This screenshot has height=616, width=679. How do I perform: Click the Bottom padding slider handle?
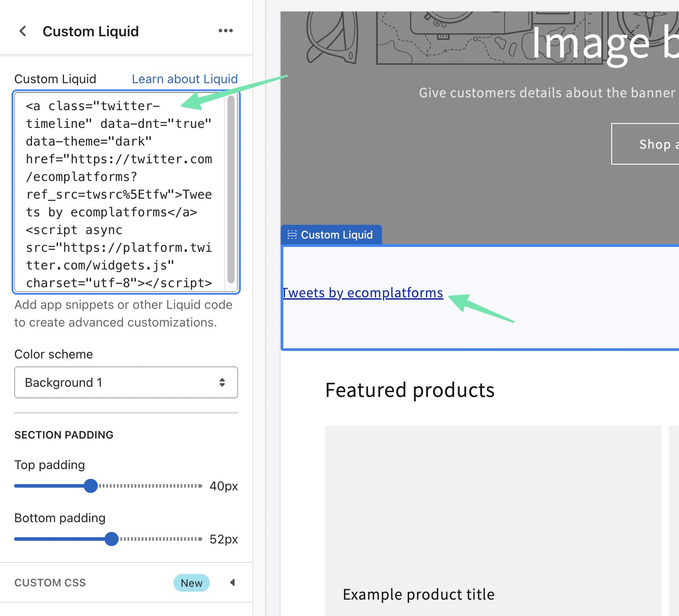click(112, 539)
